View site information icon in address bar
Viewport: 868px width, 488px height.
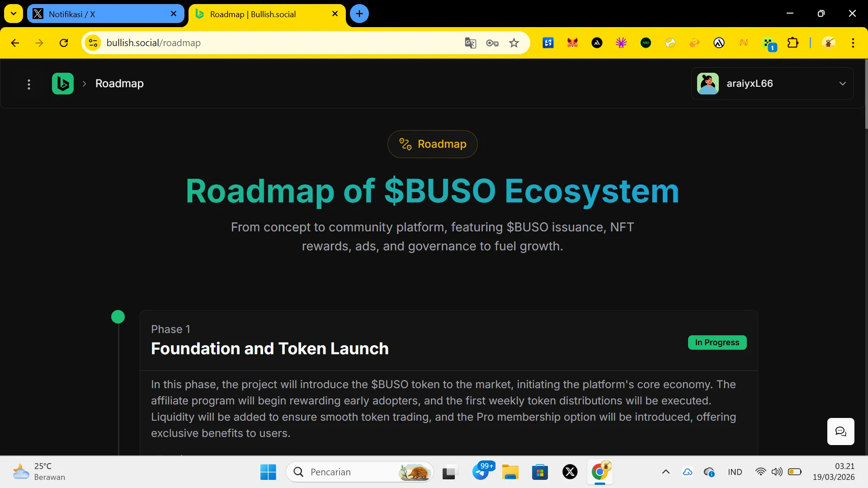click(93, 43)
